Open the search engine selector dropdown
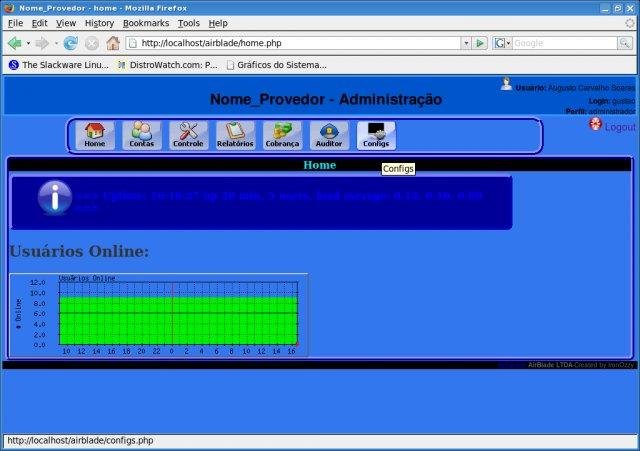 click(x=502, y=43)
